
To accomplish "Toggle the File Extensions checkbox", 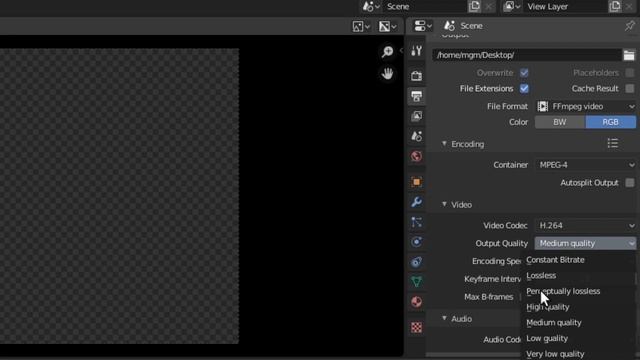I will 524,89.
